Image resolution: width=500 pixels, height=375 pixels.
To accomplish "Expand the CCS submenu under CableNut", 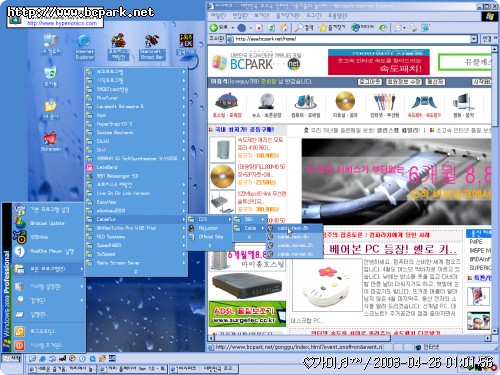I will point(210,219).
